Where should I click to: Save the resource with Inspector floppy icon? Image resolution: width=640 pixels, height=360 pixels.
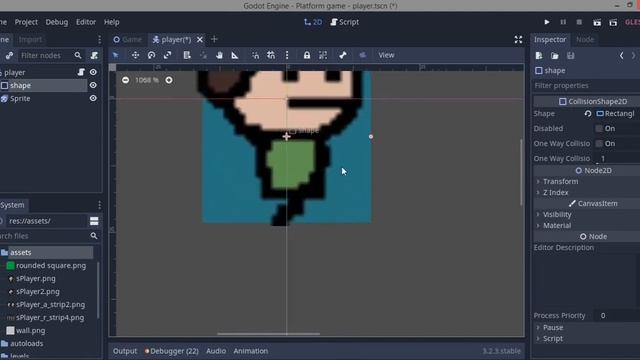point(571,56)
